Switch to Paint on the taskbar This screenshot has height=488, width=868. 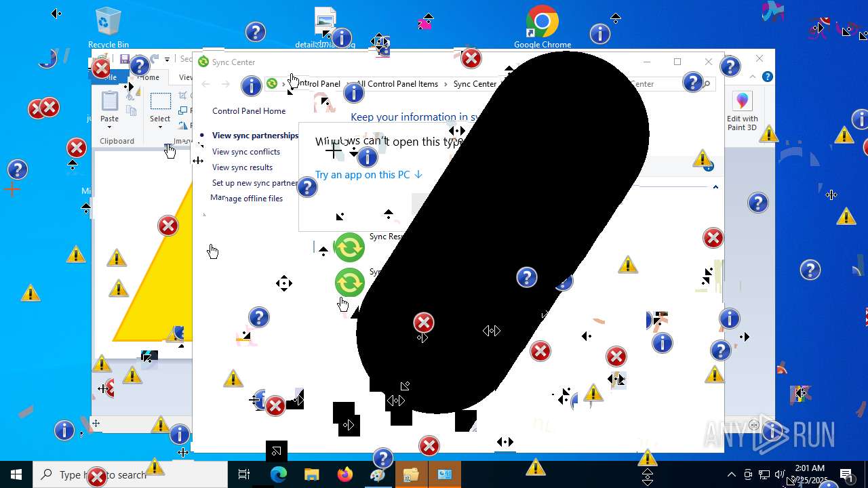378,474
